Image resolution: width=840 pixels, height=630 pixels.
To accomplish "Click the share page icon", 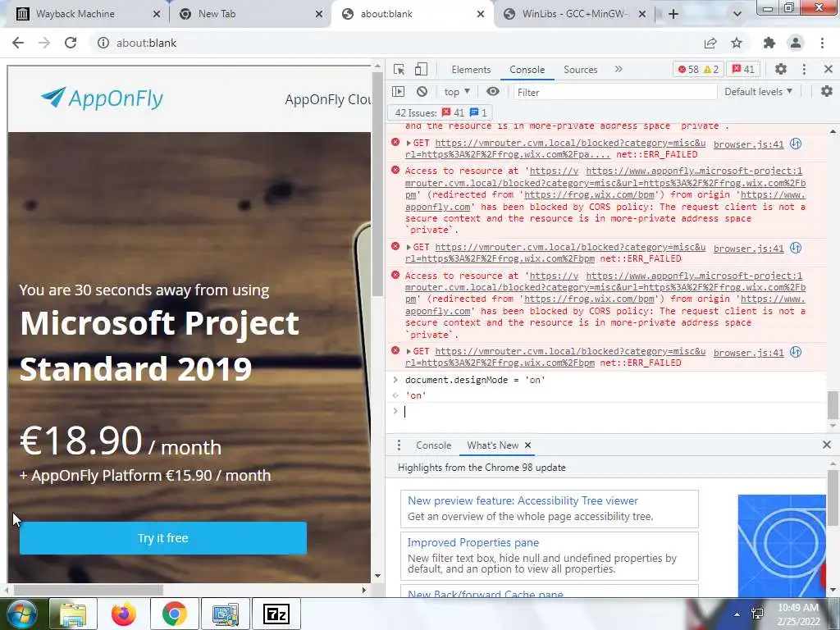I will pyautogui.click(x=710, y=43).
